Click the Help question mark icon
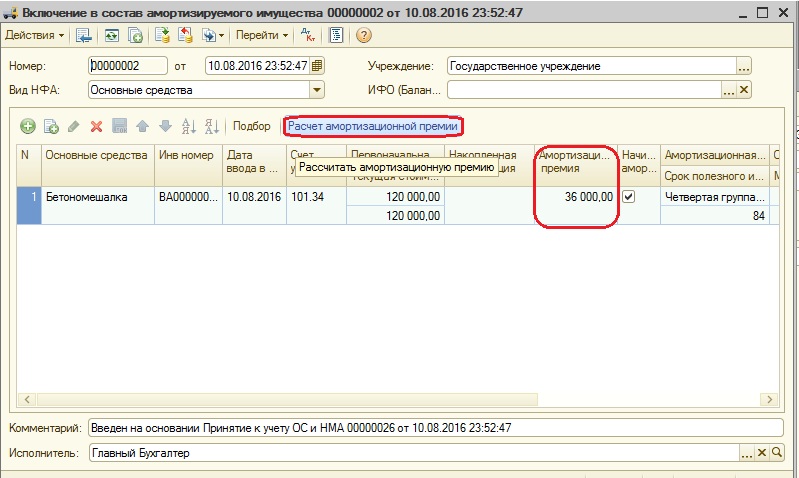This screenshot has width=799, height=478. 364,35
